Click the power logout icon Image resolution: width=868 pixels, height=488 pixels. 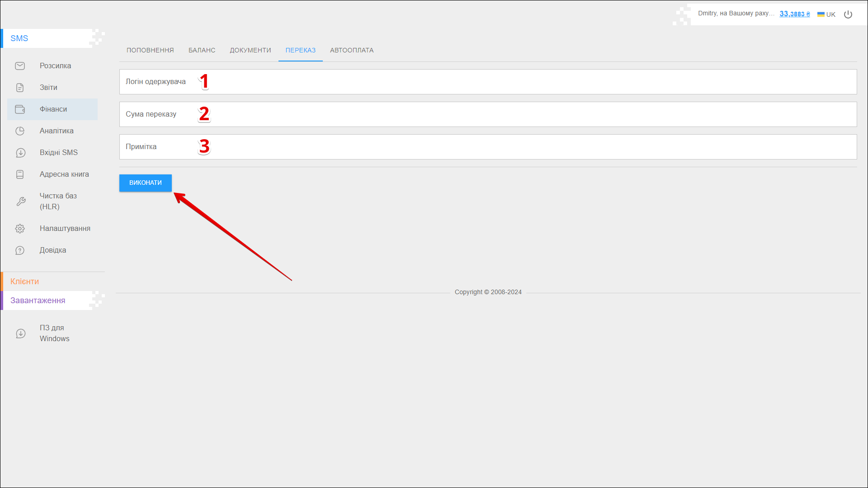click(848, 14)
